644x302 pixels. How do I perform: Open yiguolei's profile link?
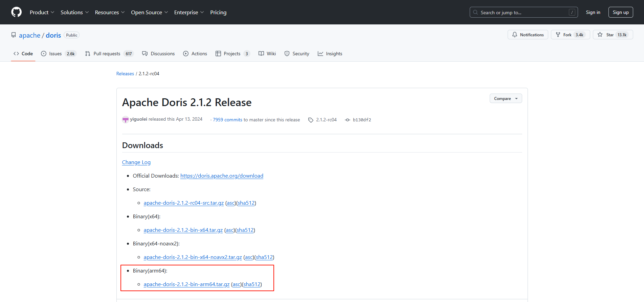coord(138,119)
